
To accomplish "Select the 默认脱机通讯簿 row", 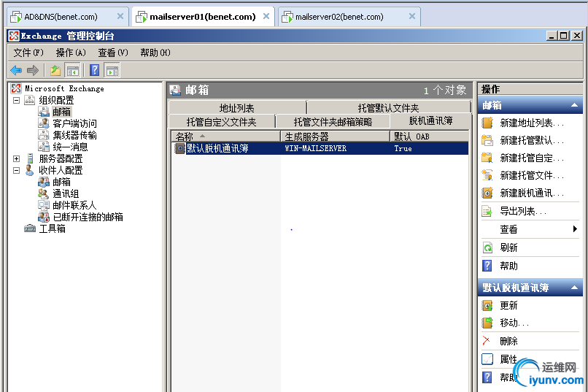I will 321,148.
